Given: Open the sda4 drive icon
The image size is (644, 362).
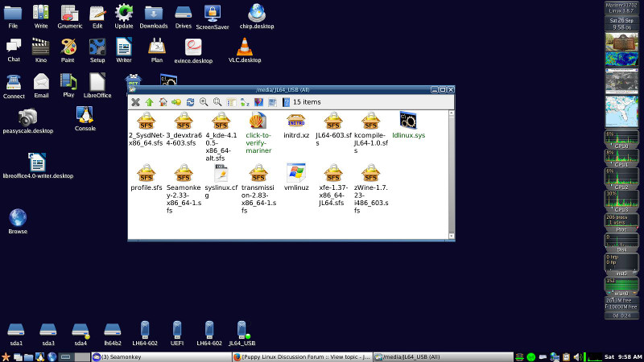Looking at the screenshot, I should [80, 334].
